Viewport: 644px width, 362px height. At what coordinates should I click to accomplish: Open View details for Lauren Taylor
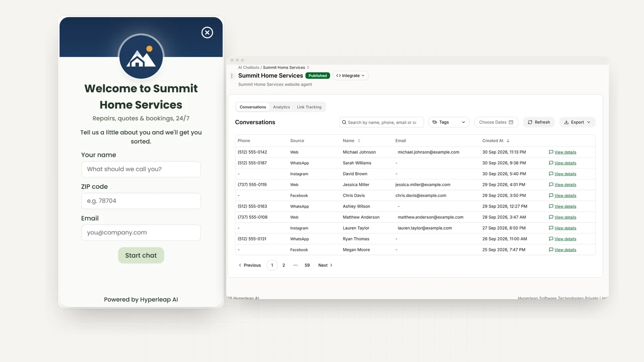[565, 228]
